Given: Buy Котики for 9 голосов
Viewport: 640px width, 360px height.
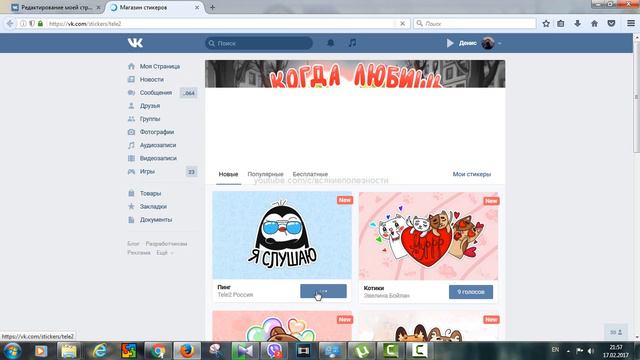Looking at the screenshot, I should (471, 292).
